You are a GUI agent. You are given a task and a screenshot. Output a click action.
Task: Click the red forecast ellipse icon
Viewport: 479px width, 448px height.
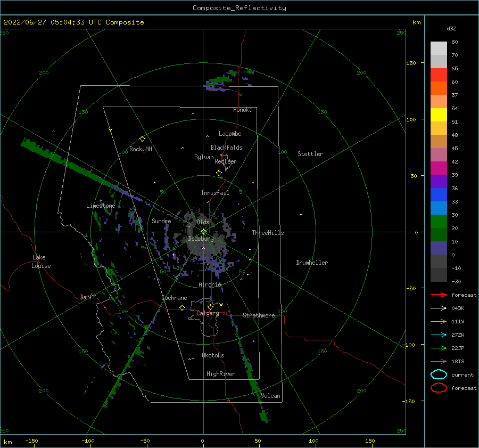click(x=439, y=388)
